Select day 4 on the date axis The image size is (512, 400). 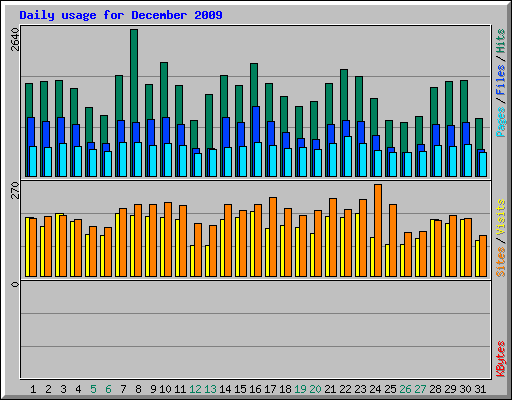(78, 389)
